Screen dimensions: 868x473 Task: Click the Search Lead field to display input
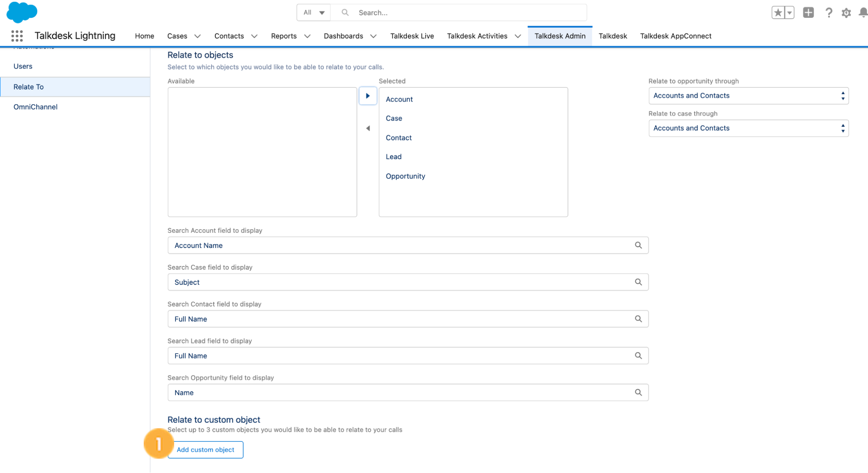[408, 356]
